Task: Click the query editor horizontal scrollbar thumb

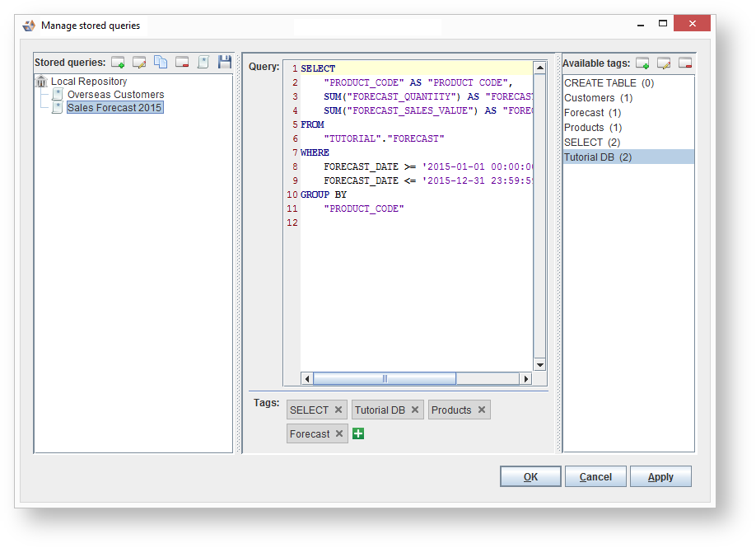Action: [x=385, y=379]
